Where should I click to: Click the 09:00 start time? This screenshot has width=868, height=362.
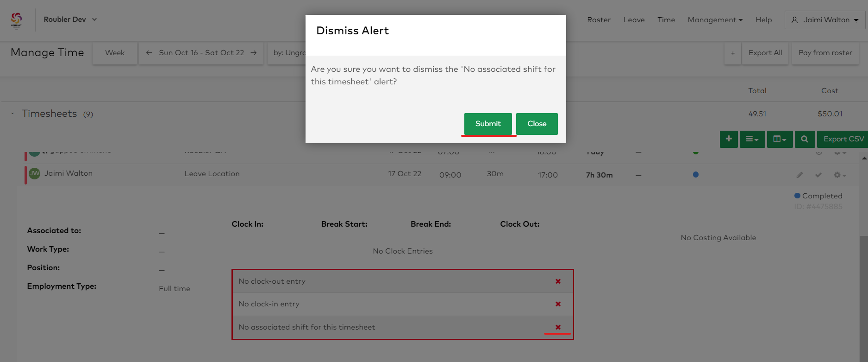tap(450, 175)
